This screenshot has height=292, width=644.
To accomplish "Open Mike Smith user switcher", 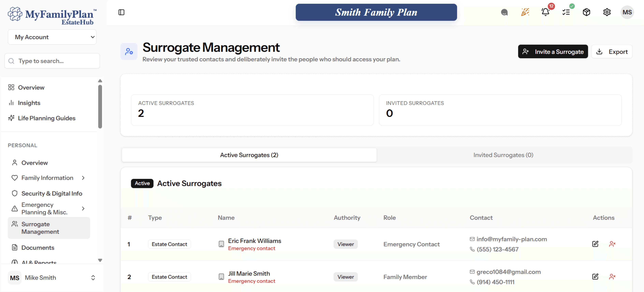I will (x=52, y=278).
